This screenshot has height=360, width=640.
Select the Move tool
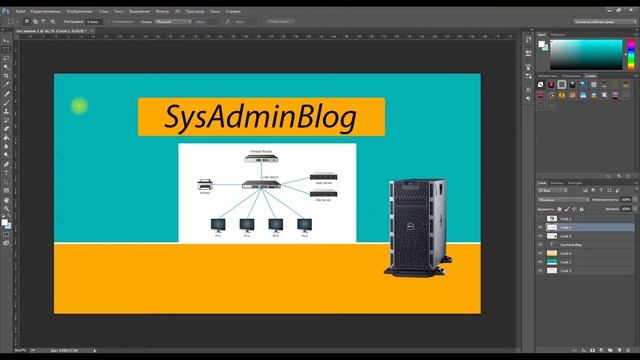click(6, 41)
